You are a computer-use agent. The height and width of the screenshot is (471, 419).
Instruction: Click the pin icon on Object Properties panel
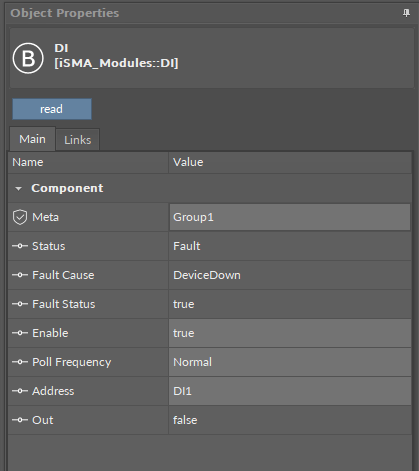(x=406, y=13)
